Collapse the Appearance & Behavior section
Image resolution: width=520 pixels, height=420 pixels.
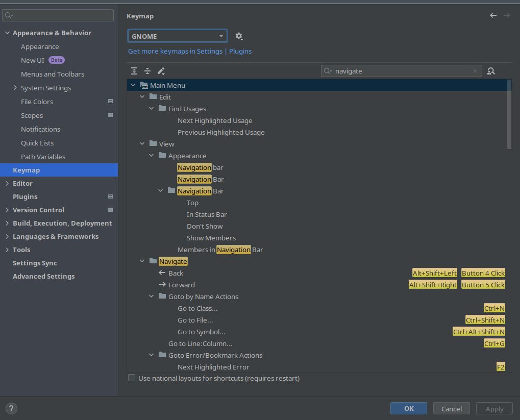pyautogui.click(x=7, y=33)
